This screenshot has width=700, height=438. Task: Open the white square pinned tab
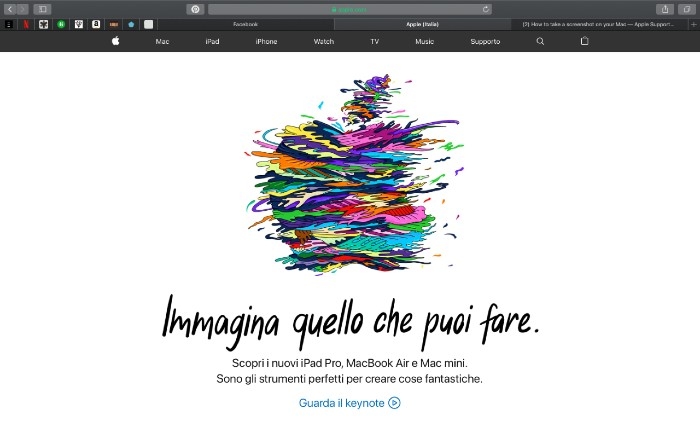point(149,24)
